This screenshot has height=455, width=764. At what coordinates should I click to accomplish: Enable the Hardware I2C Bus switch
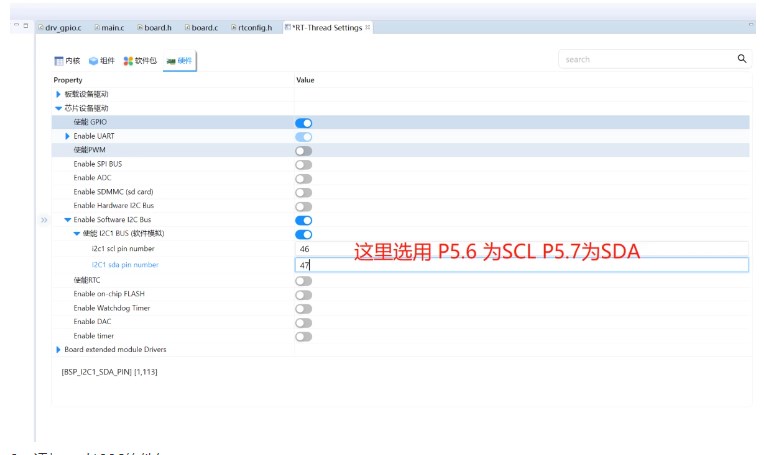tap(304, 207)
